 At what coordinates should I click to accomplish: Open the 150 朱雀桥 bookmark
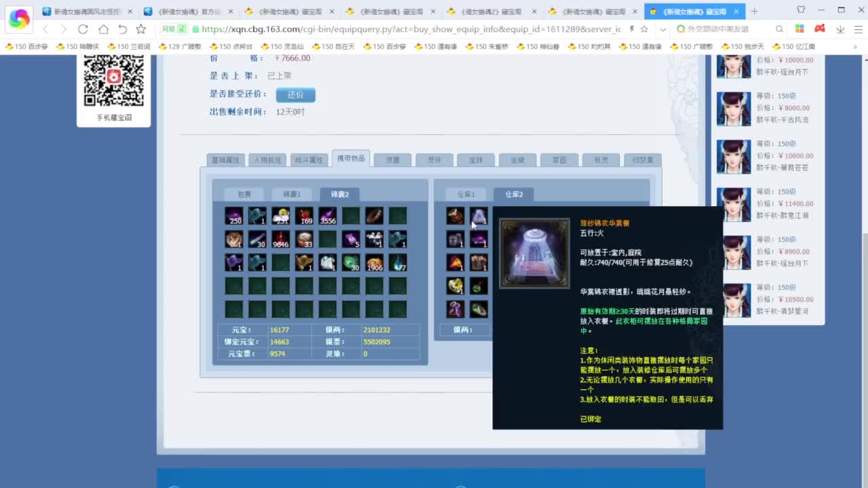pyautogui.click(x=486, y=46)
